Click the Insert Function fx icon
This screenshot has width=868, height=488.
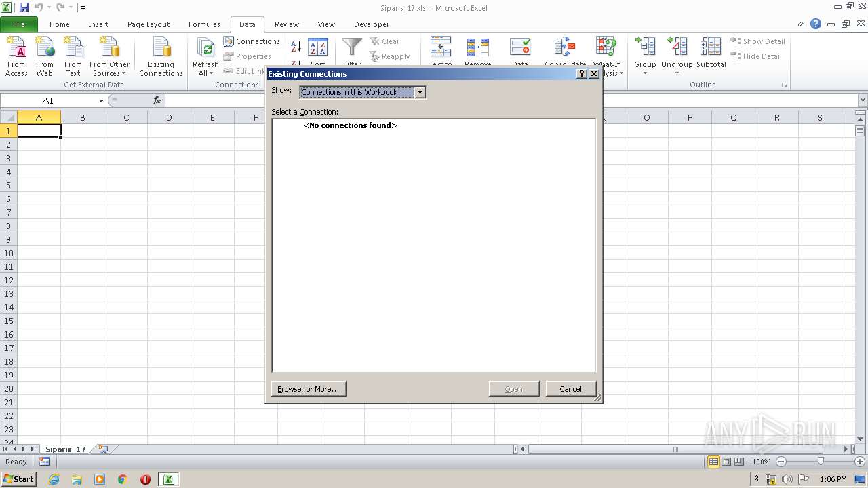coord(157,100)
